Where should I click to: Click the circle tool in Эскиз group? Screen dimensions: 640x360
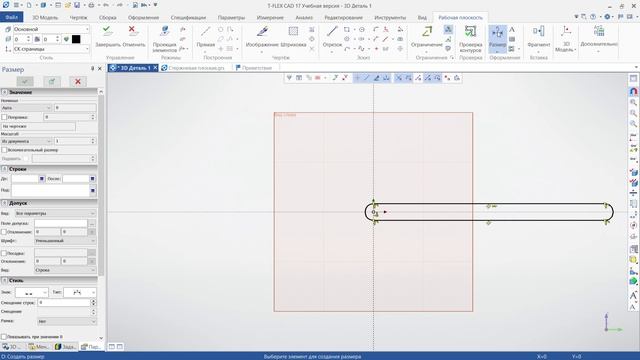(362, 30)
